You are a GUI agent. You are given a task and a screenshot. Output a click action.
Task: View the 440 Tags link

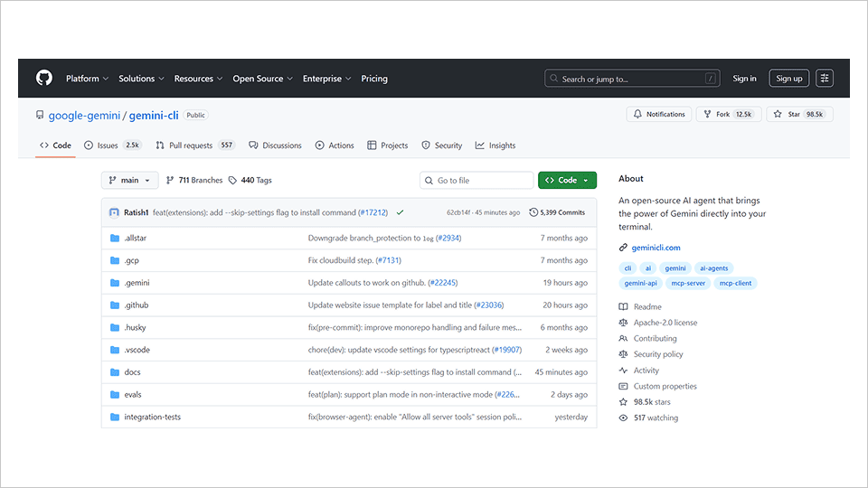250,180
